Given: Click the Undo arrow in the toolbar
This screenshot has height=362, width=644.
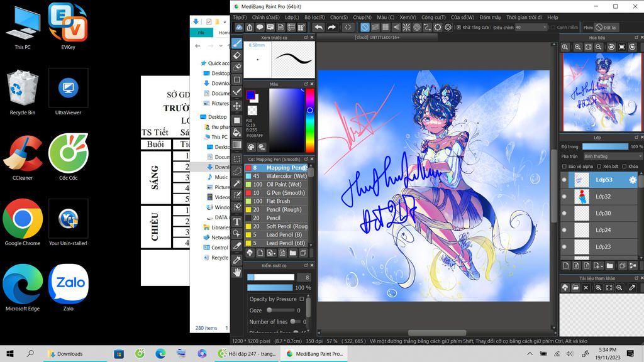Looking at the screenshot, I should [x=318, y=28].
